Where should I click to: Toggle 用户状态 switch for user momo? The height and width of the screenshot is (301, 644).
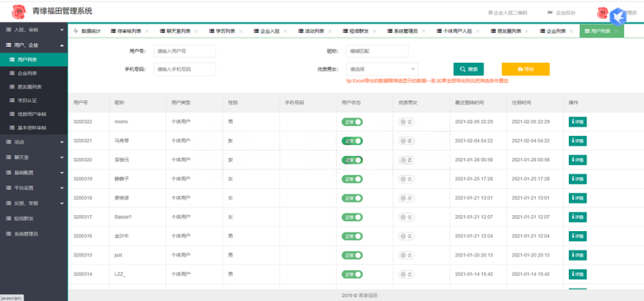(x=352, y=122)
